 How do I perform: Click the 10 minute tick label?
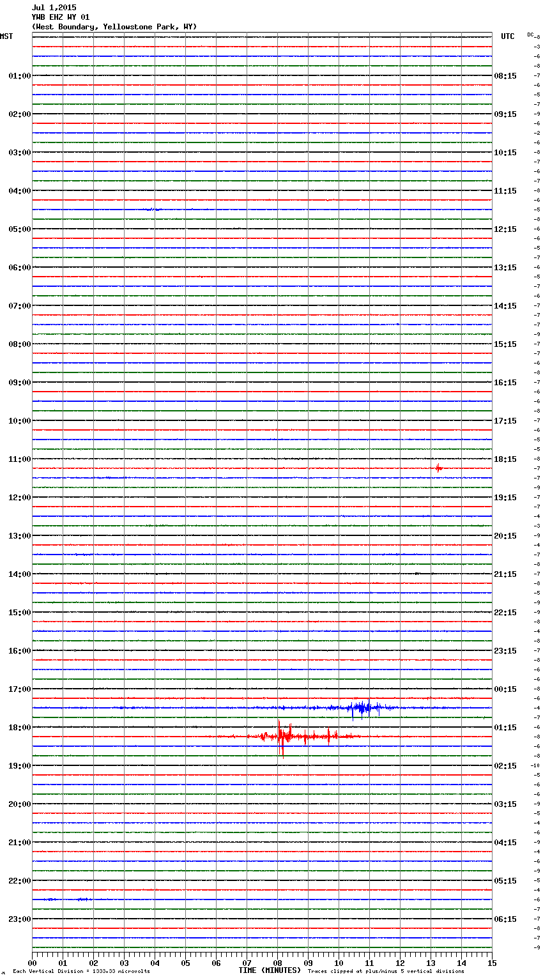[339, 963]
